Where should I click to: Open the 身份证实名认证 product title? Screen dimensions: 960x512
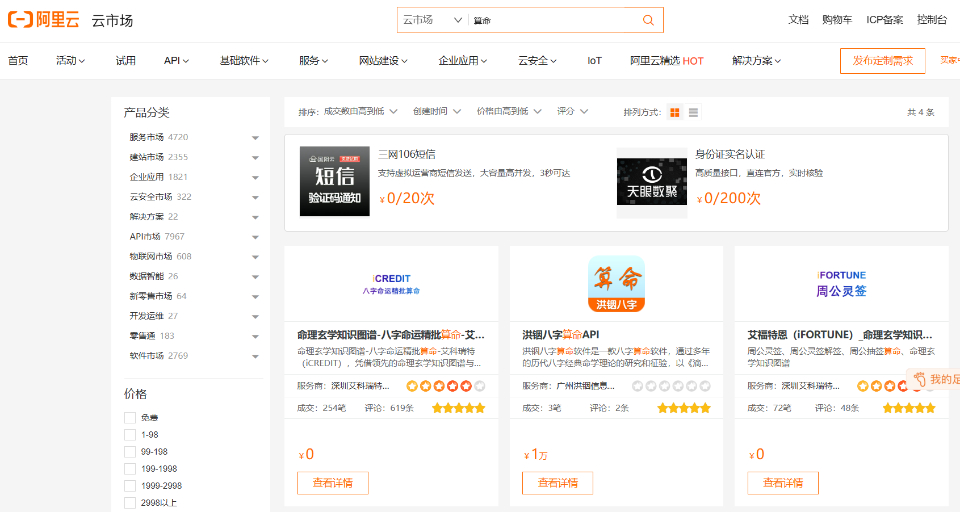[x=730, y=154]
